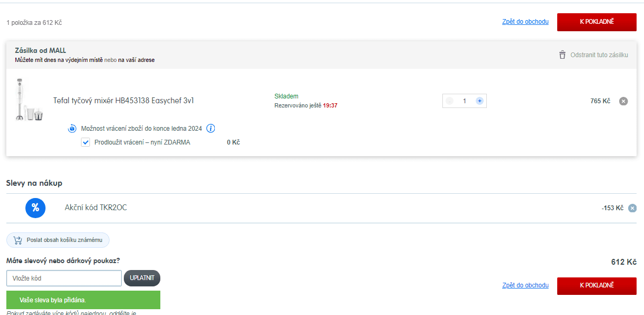The image size is (644, 315).
Task: Click the cart icon in the share basket button
Action: point(17,240)
